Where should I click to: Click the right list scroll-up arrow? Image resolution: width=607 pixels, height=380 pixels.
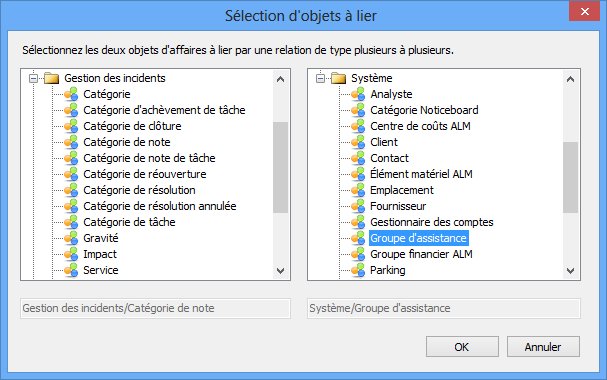[x=570, y=79]
